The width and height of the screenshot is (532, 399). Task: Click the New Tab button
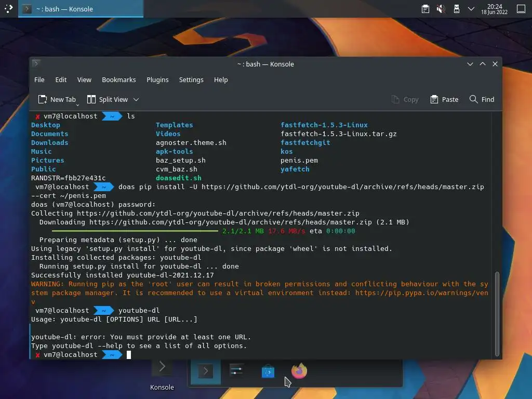(x=57, y=99)
